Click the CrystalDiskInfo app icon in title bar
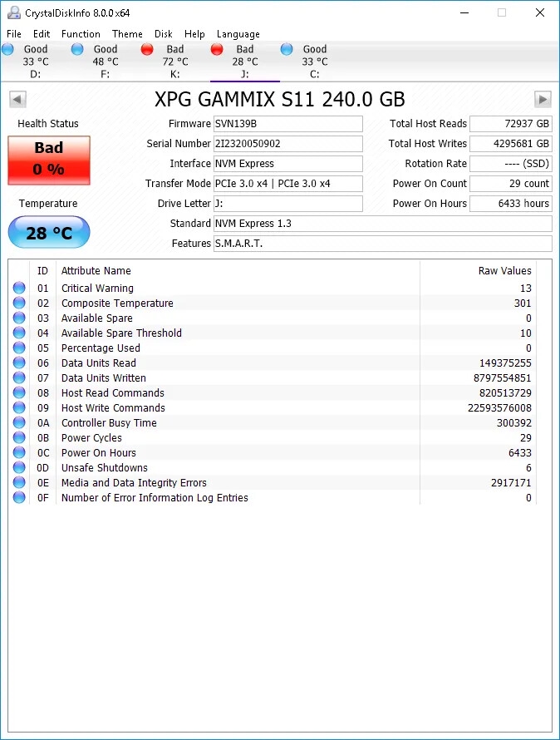 pos(14,12)
